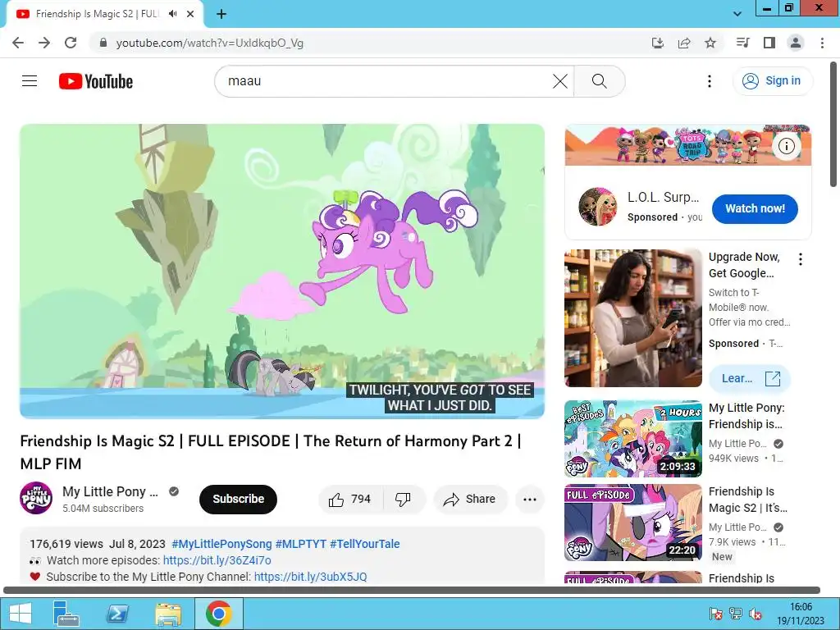
Task: View site info via the padlock icon
Action: tap(103, 43)
